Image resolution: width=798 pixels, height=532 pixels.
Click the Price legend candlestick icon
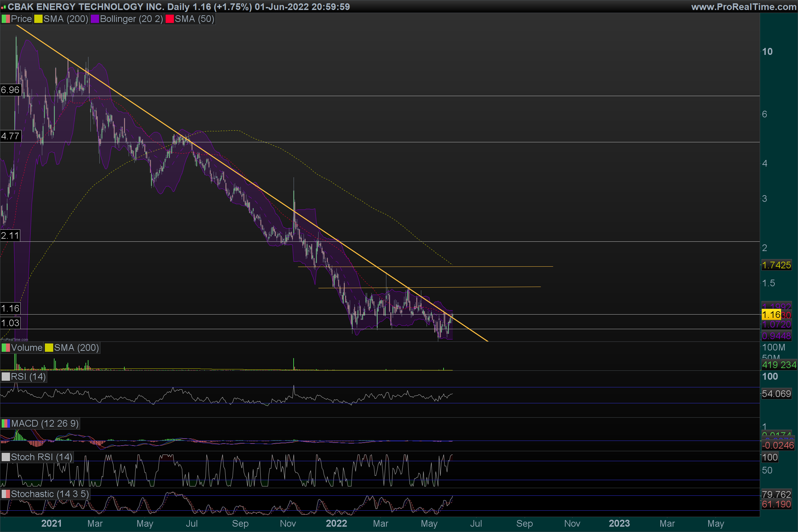6,19
